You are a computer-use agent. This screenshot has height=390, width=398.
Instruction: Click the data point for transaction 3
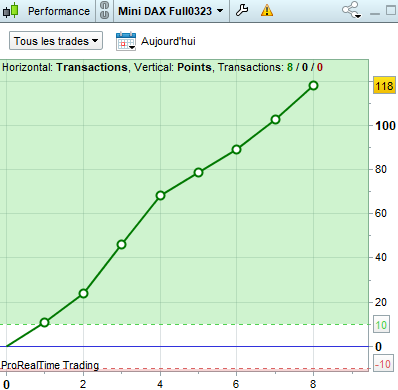coord(122,244)
